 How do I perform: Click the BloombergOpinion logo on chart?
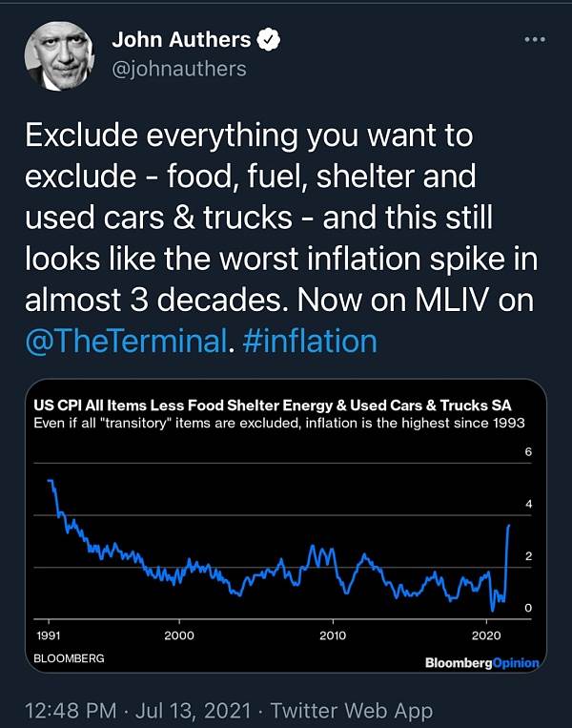482,662
